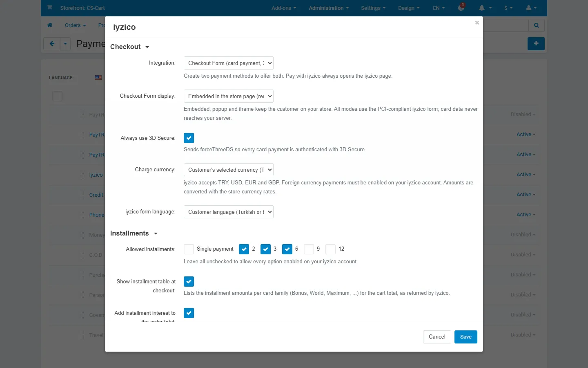Screen dimensions: 588x368
Task: Go to the home dashboard icon
Action: [50, 25]
